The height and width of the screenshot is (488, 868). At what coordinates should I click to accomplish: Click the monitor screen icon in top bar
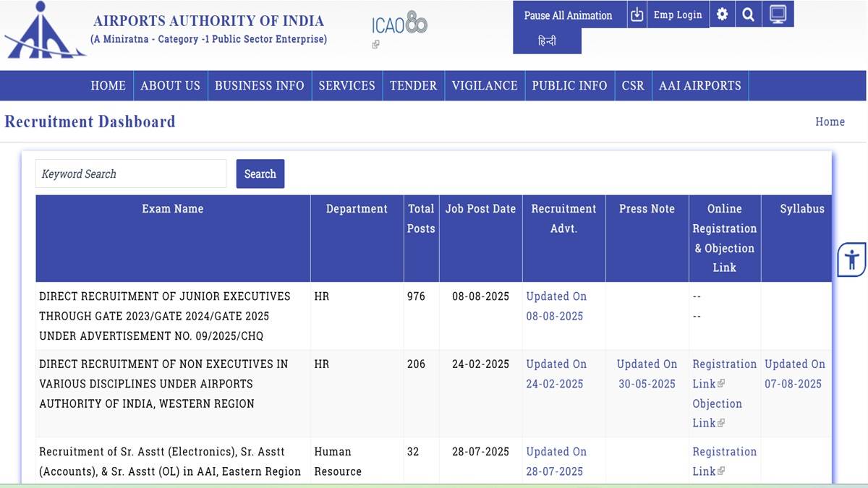778,14
